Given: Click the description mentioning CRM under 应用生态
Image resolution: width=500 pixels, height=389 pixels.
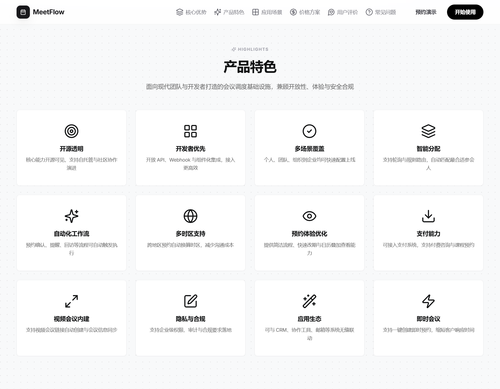Looking at the screenshot, I should coord(309,334).
